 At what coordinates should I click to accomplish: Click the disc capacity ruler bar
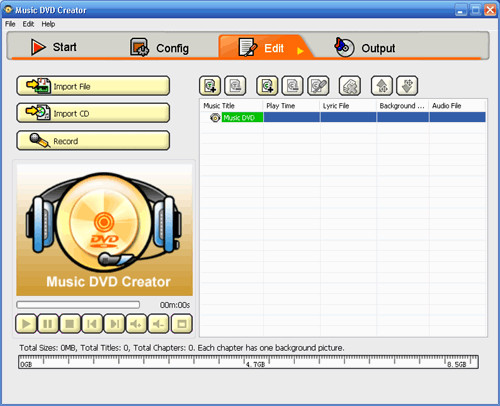(x=248, y=362)
